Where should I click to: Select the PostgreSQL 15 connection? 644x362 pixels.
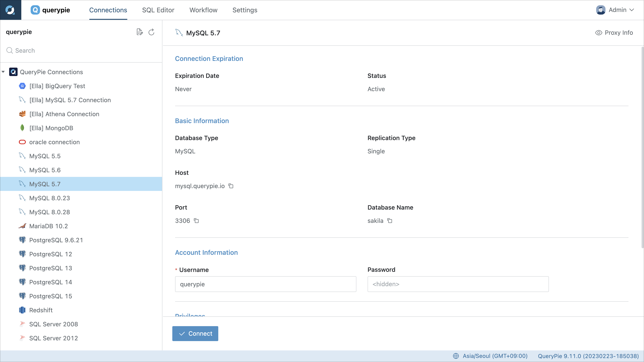(50, 296)
